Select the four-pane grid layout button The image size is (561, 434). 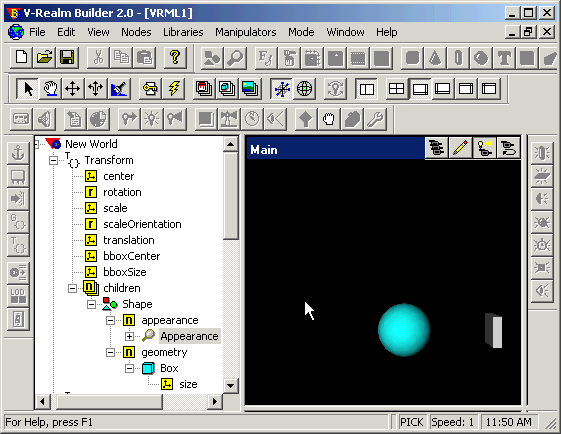pos(396,88)
